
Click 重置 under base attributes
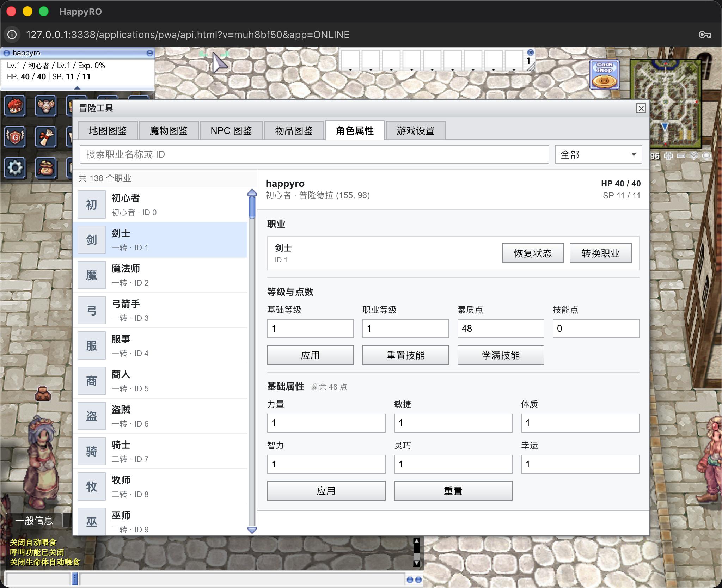point(453,491)
